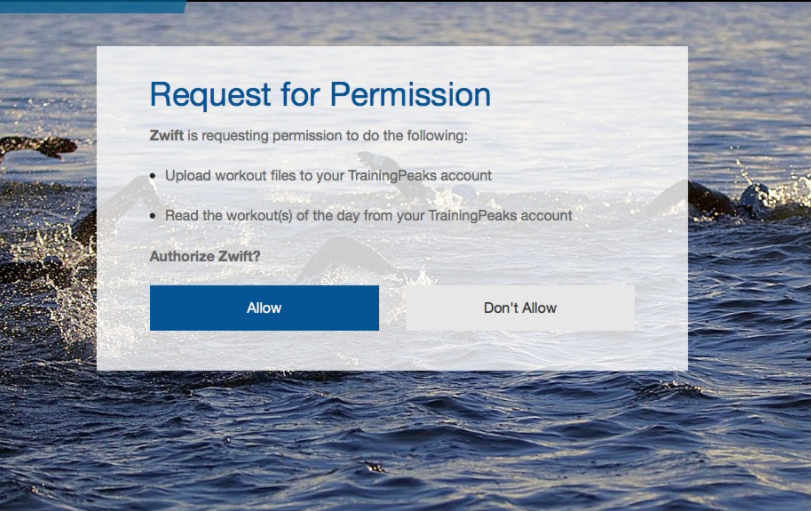Click the splashing swimmer left of dialog

(47, 243)
